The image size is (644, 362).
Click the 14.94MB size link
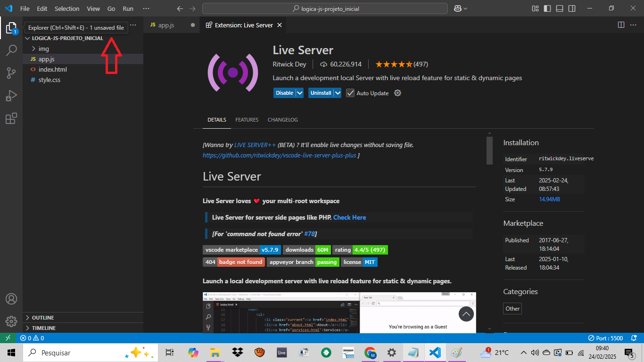(549, 199)
